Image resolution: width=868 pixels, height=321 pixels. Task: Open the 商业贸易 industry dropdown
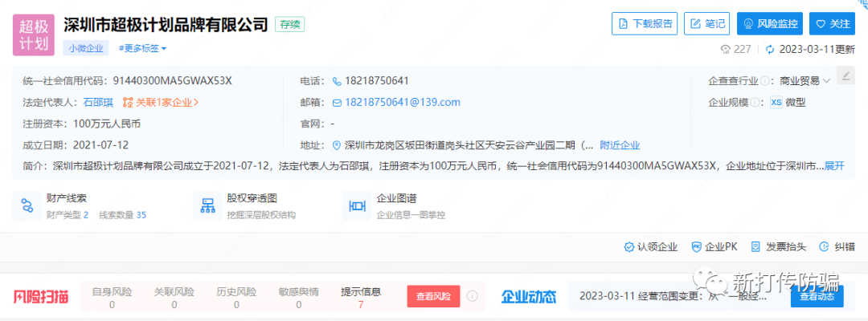point(805,81)
